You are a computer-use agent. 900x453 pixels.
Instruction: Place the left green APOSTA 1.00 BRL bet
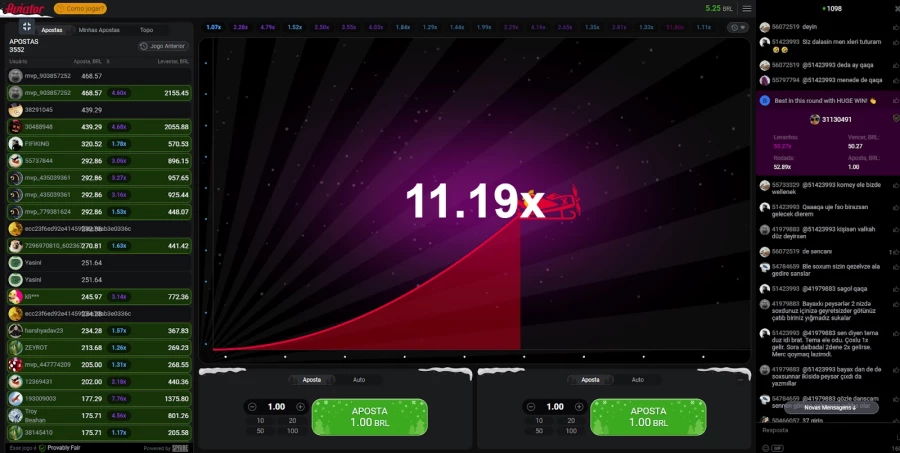(x=369, y=416)
